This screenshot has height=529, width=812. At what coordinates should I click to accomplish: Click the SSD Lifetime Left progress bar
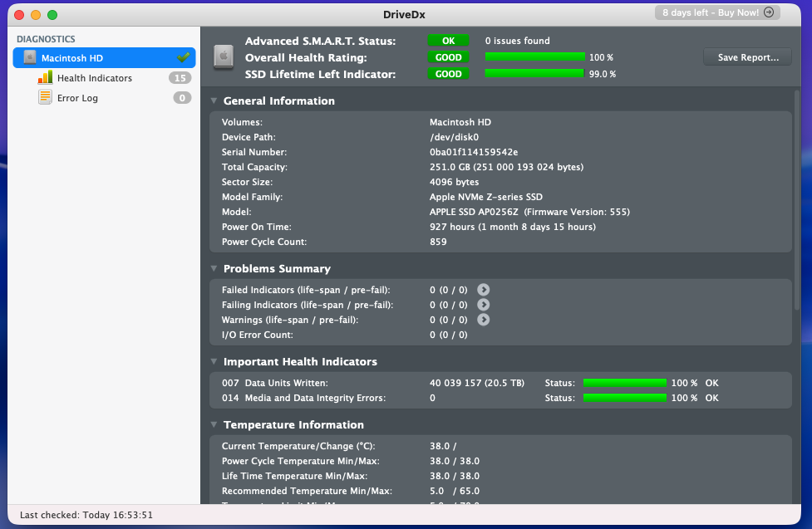coord(534,74)
